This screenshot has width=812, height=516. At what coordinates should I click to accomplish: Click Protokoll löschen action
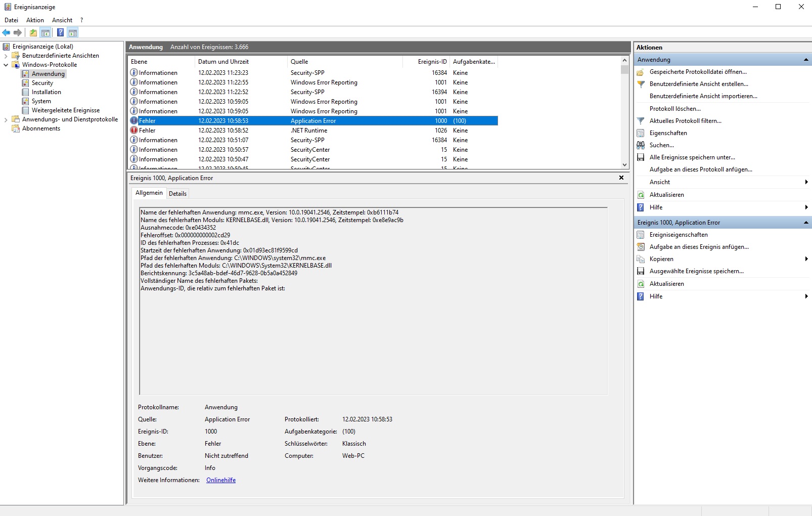click(675, 109)
